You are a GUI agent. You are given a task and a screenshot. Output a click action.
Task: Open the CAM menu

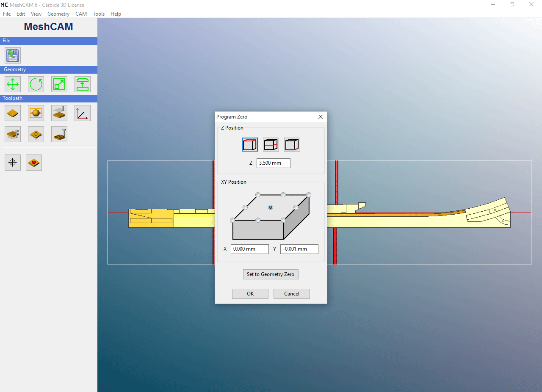81,14
